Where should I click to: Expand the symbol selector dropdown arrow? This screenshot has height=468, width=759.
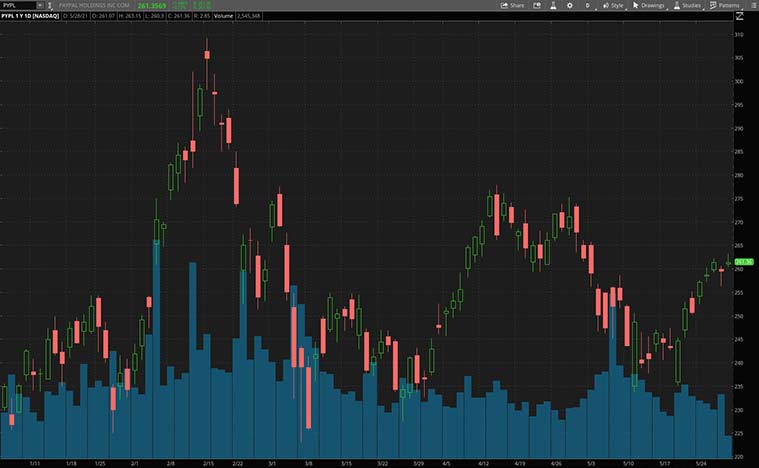tap(39, 5)
